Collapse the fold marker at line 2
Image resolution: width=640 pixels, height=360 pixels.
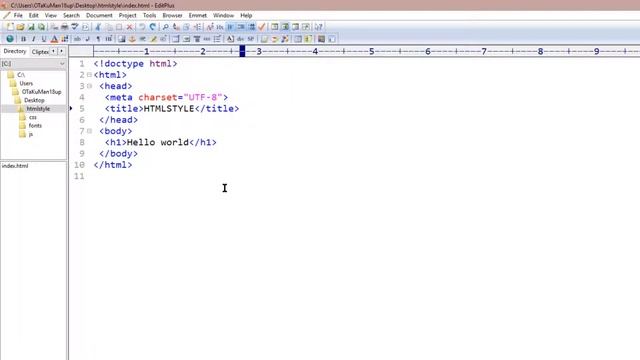click(x=89, y=75)
